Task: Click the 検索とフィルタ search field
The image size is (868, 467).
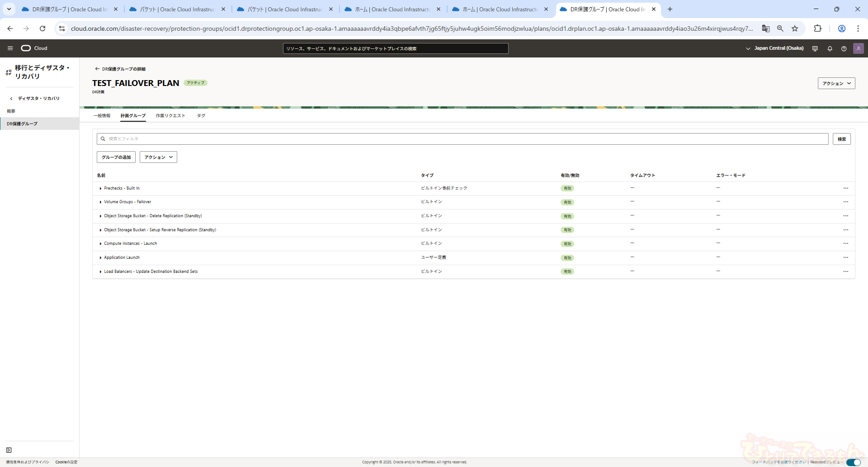Action: [461, 139]
